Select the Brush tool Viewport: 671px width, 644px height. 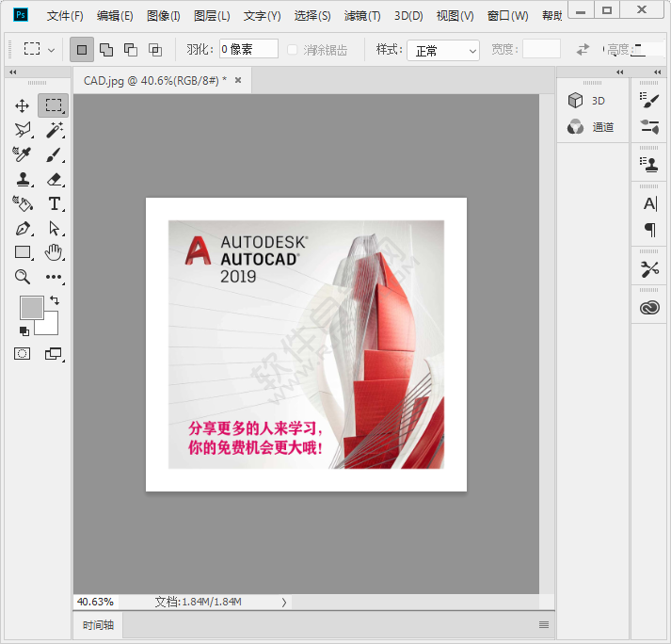click(x=54, y=154)
